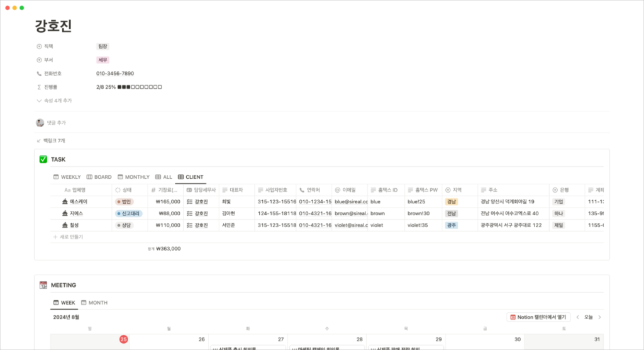The image size is (644, 350).
Task: Expand the 속성 4개 추가 hidden properties
Action: pos(55,101)
